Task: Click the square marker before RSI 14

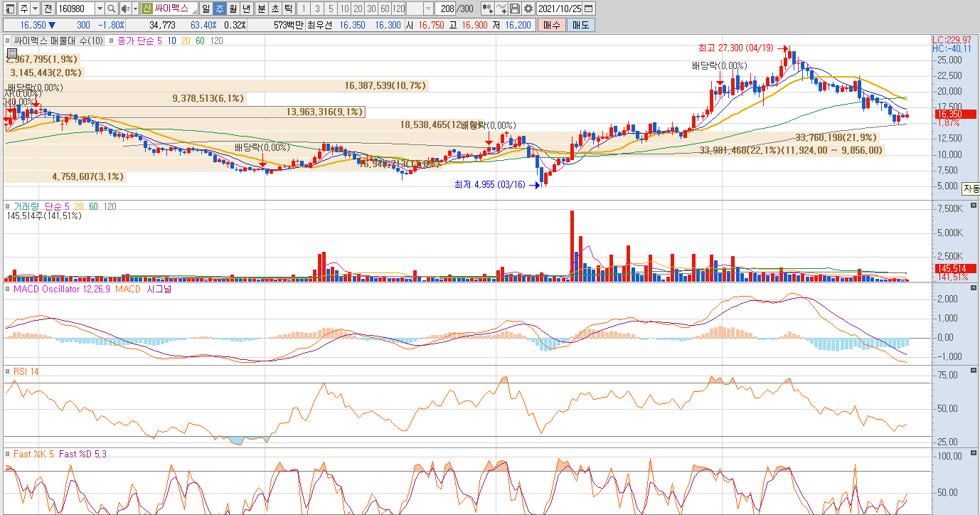Action: point(9,371)
